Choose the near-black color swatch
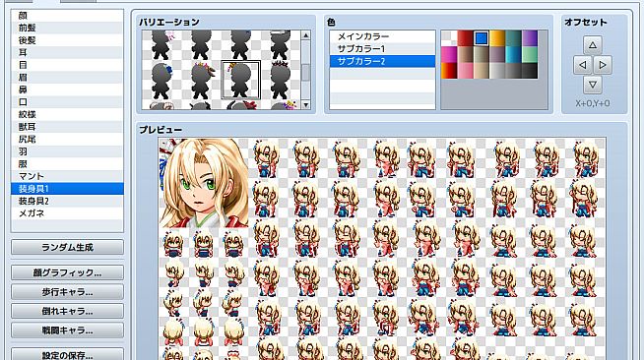Viewport: 644px width, 360px height. (530, 71)
